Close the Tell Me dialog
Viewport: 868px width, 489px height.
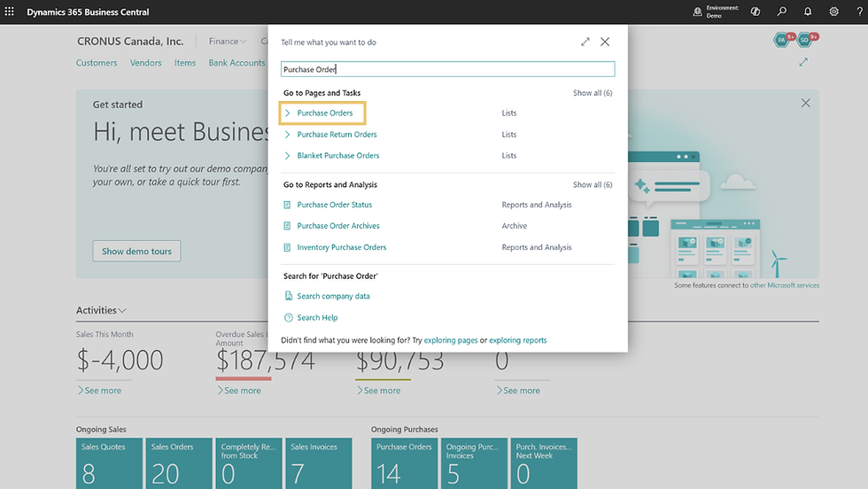(x=605, y=43)
